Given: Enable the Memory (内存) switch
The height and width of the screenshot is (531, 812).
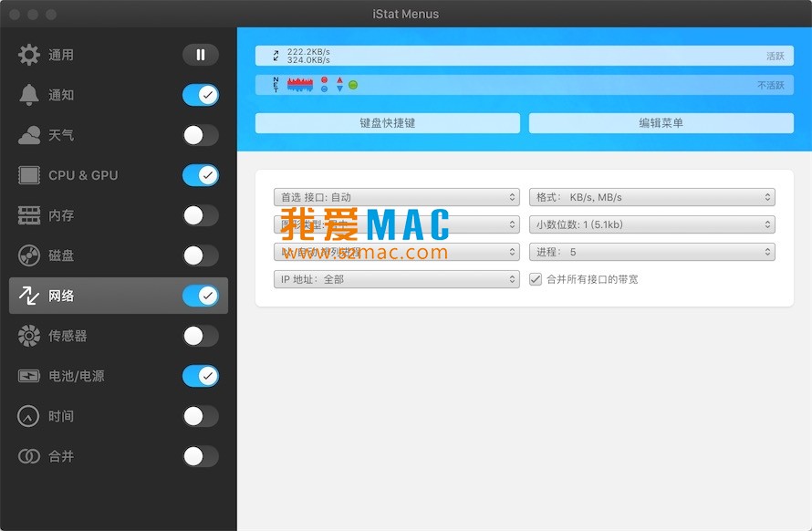Looking at the screenshot, I should [x=201, y=215].
